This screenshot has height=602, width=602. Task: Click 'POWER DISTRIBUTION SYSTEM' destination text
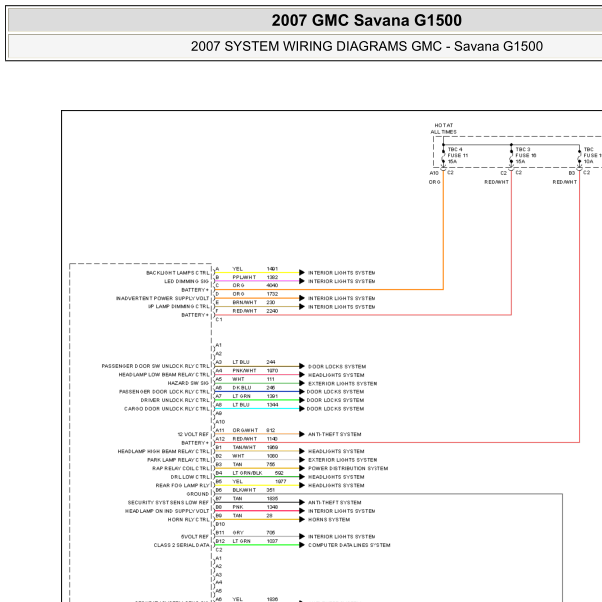coord(348,468)
